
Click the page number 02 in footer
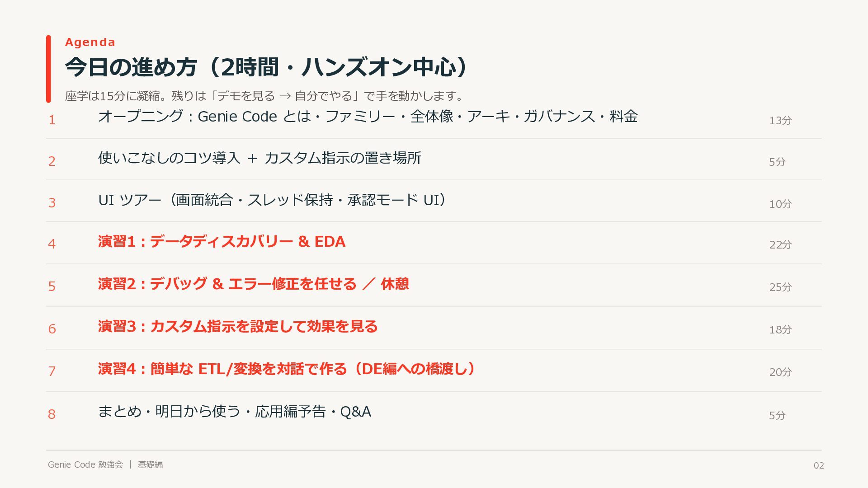819,466
